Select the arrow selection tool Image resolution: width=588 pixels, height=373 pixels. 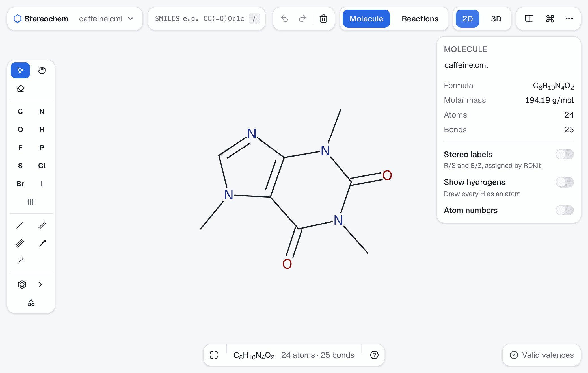click(20, 70)
